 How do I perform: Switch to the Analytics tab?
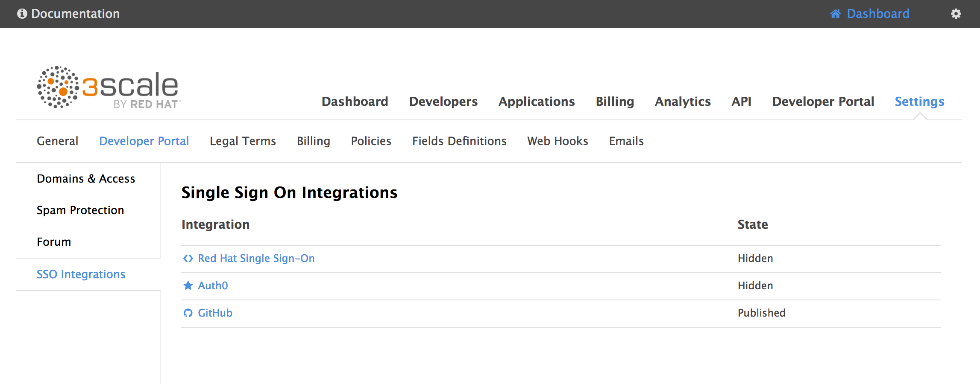click(x=683, y=102)
